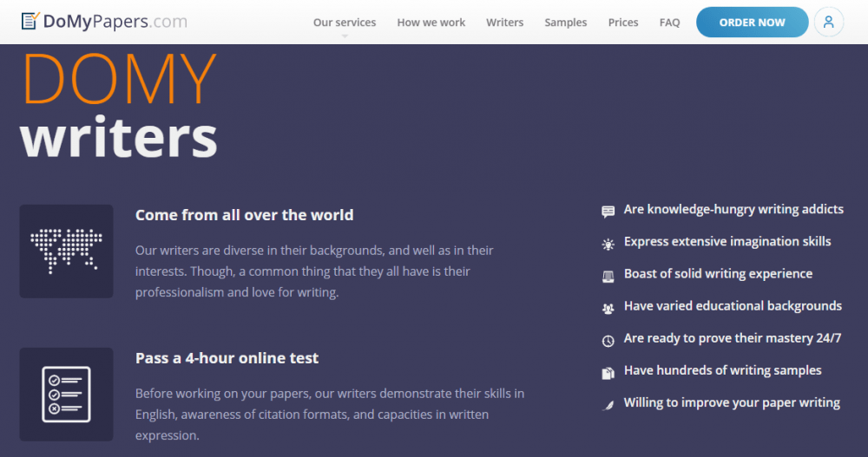Open the Samples menu item
This screenshot has width=868, height=457.
(566, 23)
